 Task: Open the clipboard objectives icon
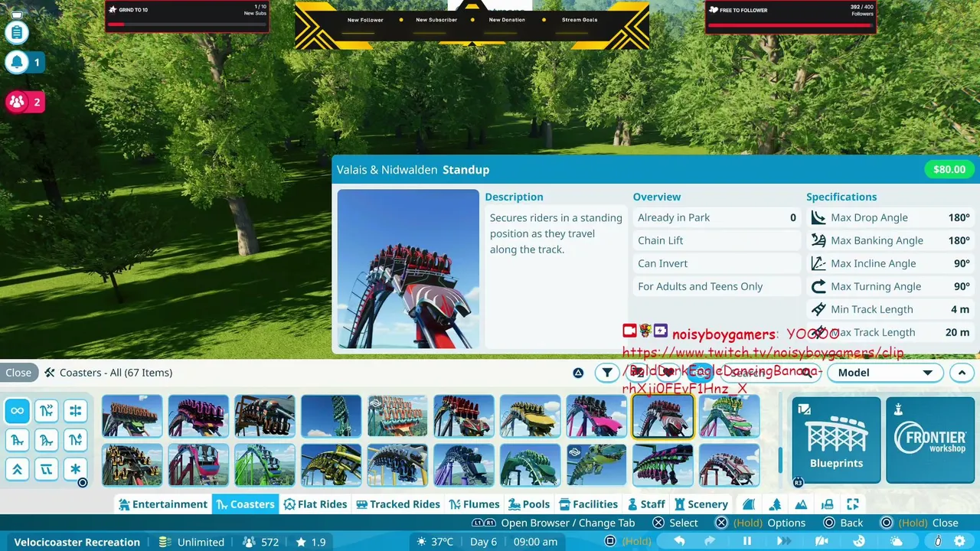point(17,32)
